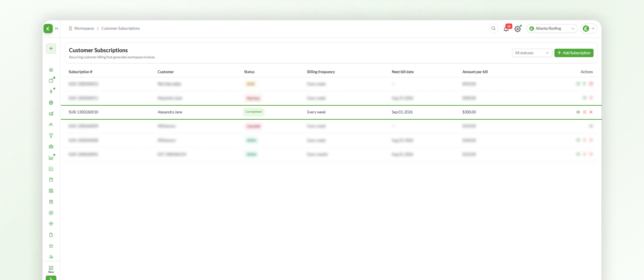Open the globe icon in sidebar
644x280 pixels.
click(x=51, y=103)
